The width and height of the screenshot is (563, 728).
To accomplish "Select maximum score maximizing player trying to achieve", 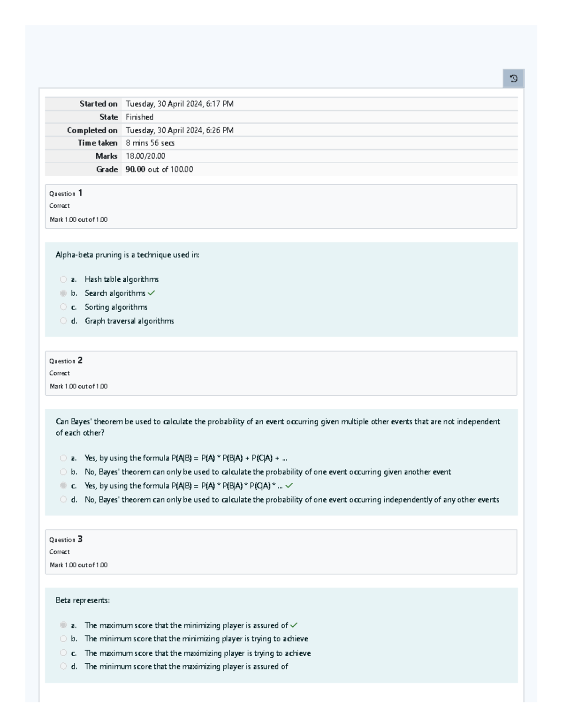I will [64, 653].
